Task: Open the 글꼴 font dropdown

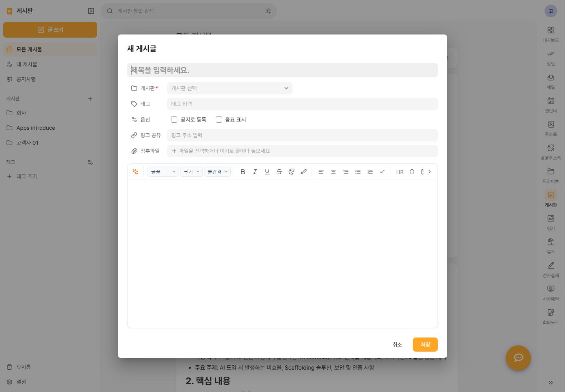Action: [x=163, y=172]
